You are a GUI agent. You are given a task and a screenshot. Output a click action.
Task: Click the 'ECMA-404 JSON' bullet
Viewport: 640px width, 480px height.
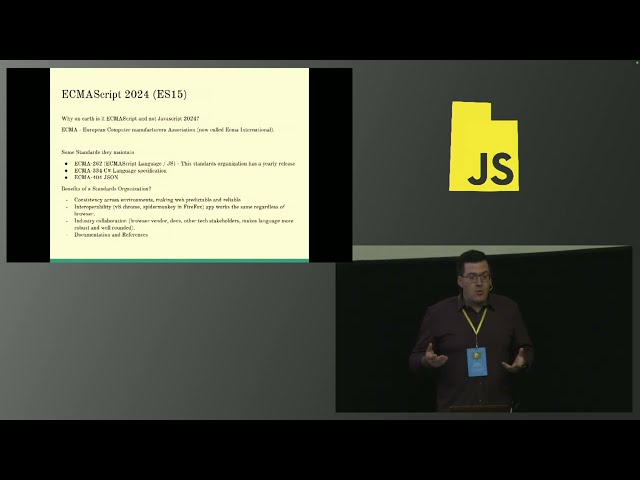pos(96,177)
